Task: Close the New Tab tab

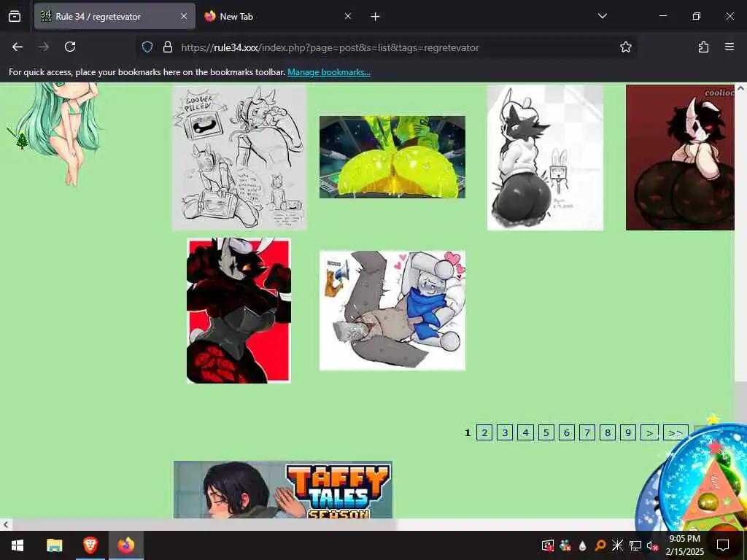Action: click(348, 17)
